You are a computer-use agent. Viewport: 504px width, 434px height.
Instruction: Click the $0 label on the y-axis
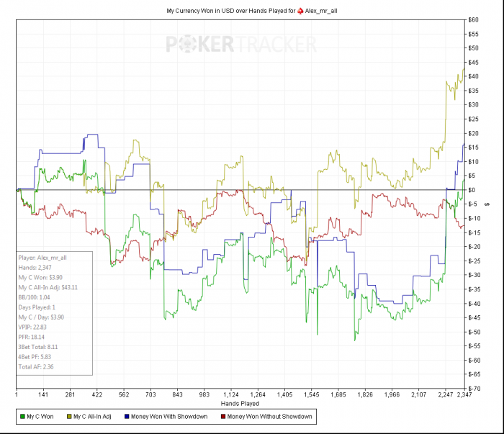click(472, 190)
